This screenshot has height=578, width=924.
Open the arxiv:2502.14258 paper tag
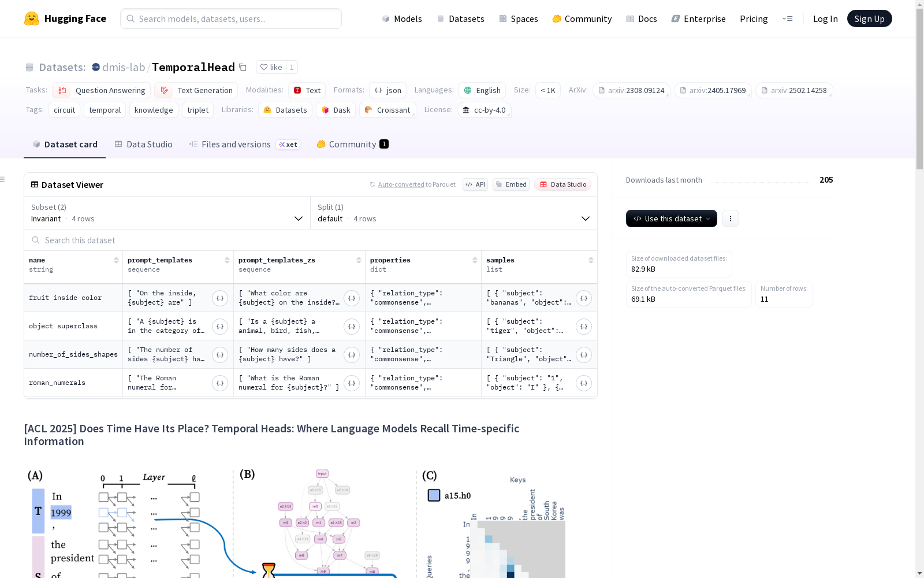coord(793,90)
